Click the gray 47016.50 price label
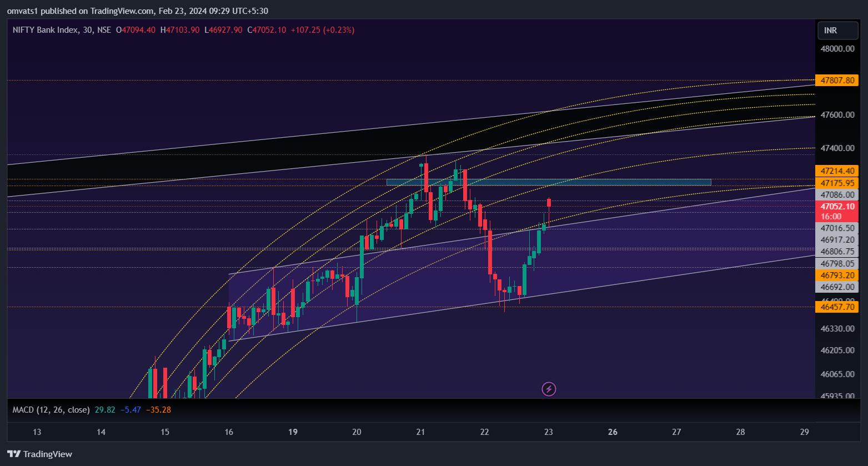Image resolution: width=868 pixels, height=466 pixels. pos(837,228)
